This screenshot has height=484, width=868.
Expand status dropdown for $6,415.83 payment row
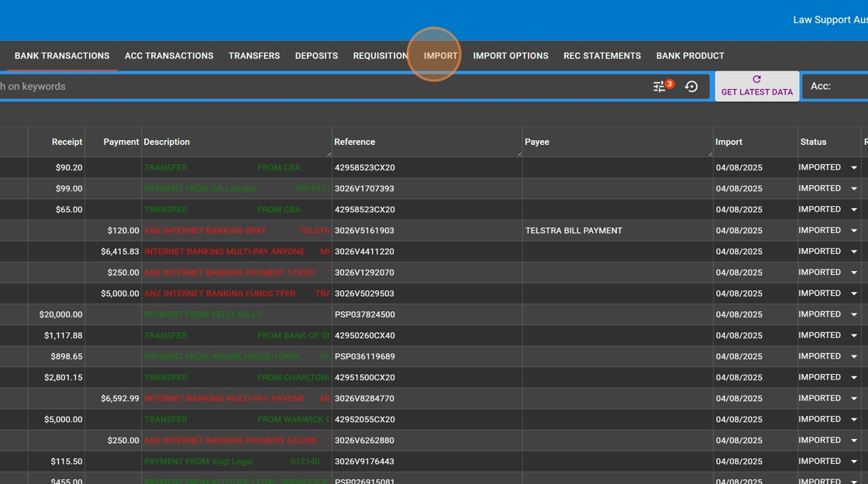(x=854, y=252)
